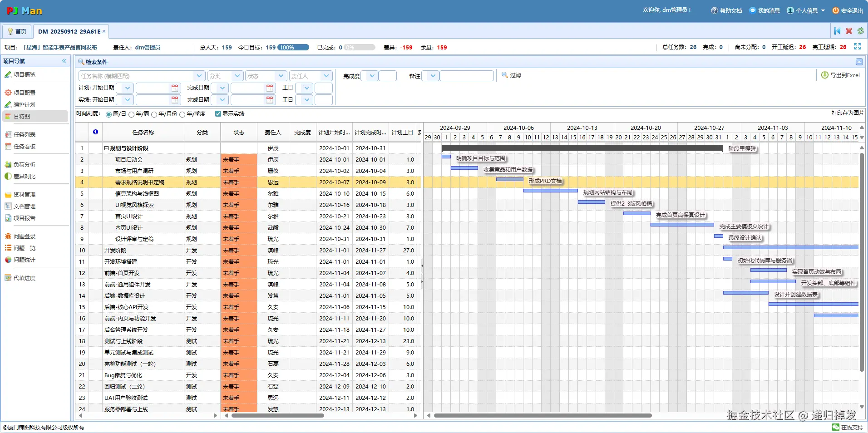The width and height of the screenshot is (868, 433).
Task: Open 任务列表 via its sidebar icon
Action: (x=8, y=134)
